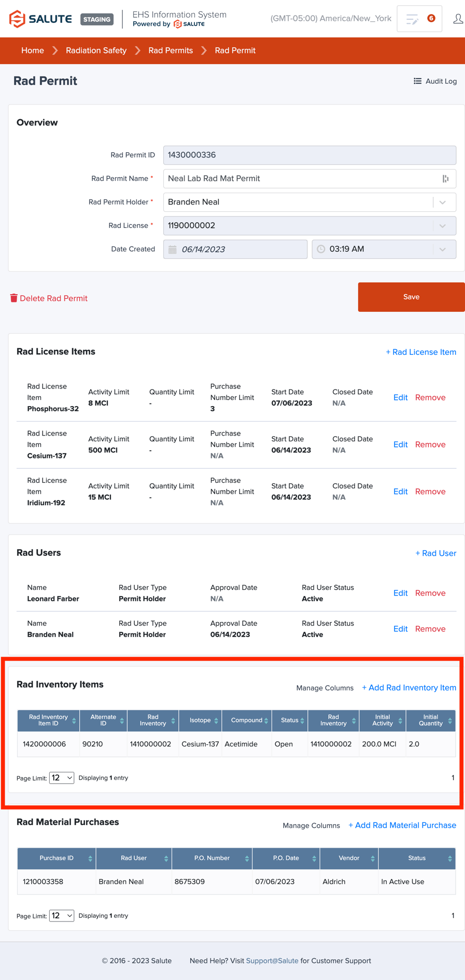Remove Leonard Farber from Rad Users
The height and width of the screenshot is (980, 465).
pyautogui.click(x=430, y=593)
